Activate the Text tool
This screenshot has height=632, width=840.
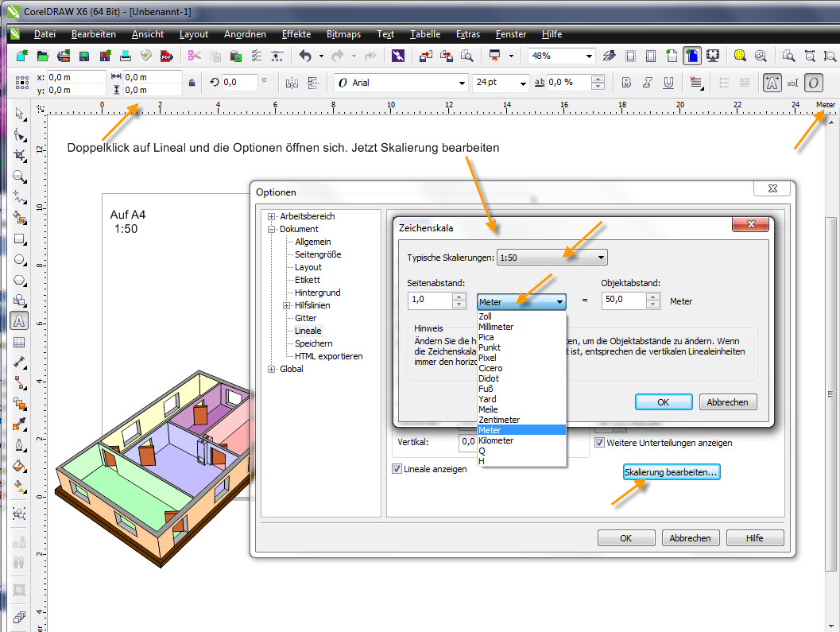(x=19, y=321)
